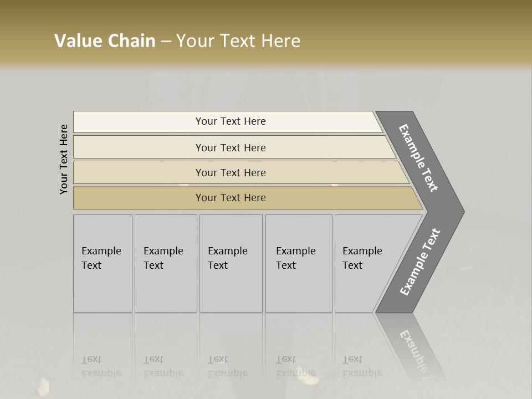Screen dimensions: 532x399
Task: Select the middle "Example Text" box
Action: [231, 263]
